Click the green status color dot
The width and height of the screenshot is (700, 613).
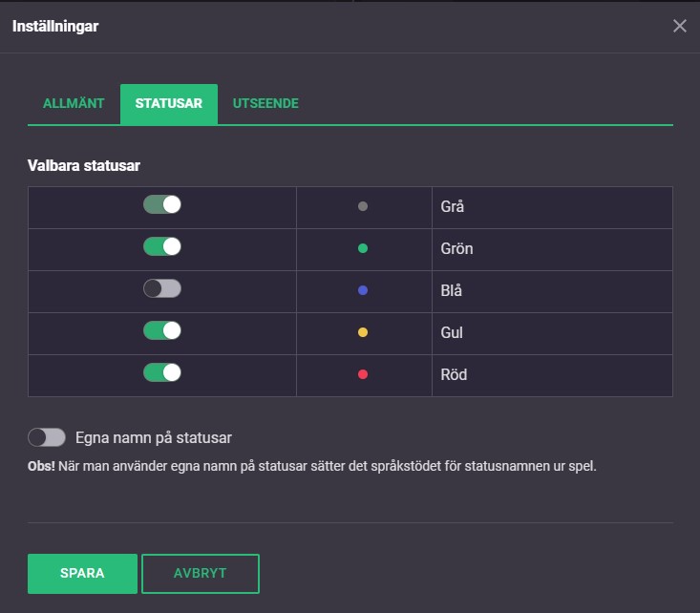pyautogui.click(x=363, y=248)
